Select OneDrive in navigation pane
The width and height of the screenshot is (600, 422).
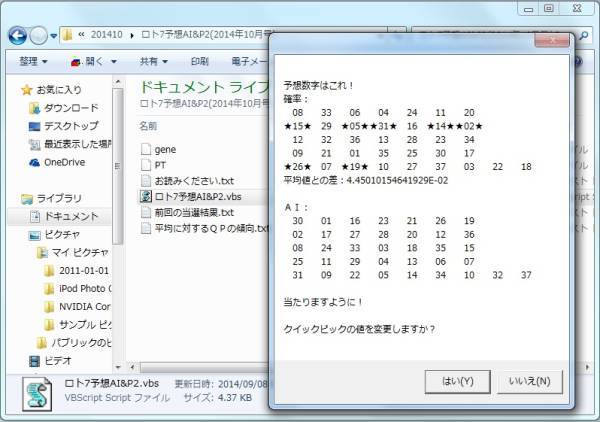coord(64,162)
